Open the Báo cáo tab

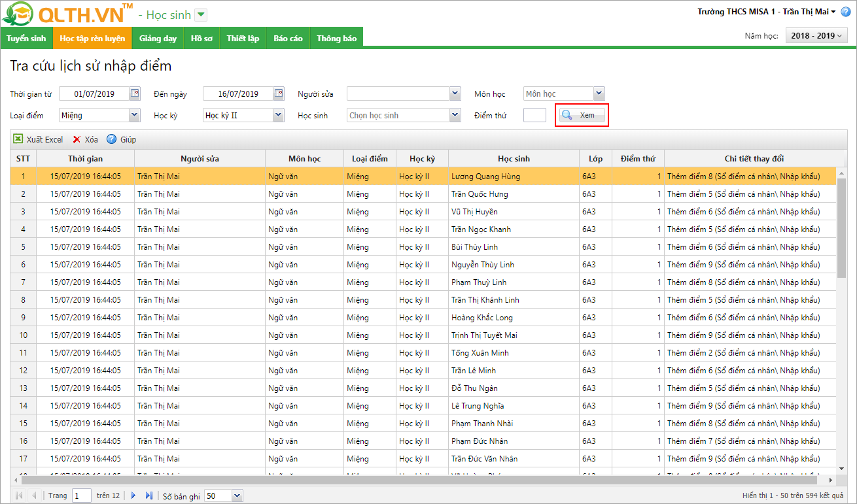(x=288, y=39)
